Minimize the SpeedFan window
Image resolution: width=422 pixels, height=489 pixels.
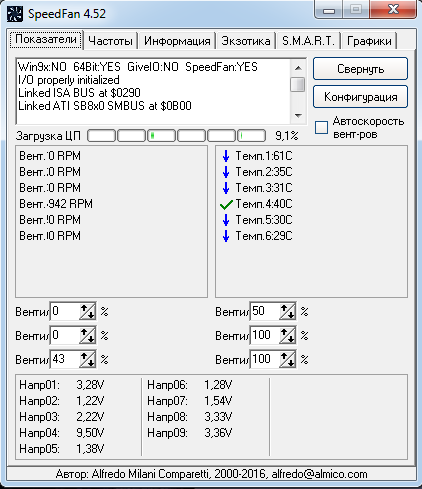point(329,10)
